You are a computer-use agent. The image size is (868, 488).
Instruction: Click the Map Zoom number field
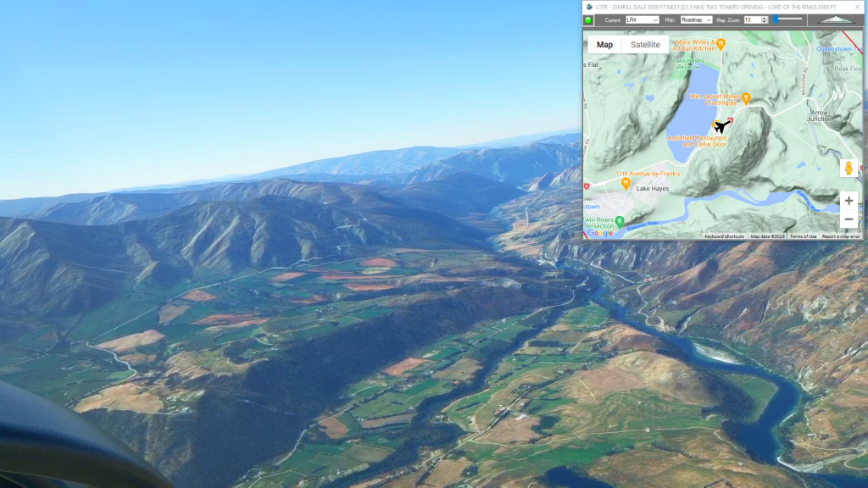(x=751, y=19)
